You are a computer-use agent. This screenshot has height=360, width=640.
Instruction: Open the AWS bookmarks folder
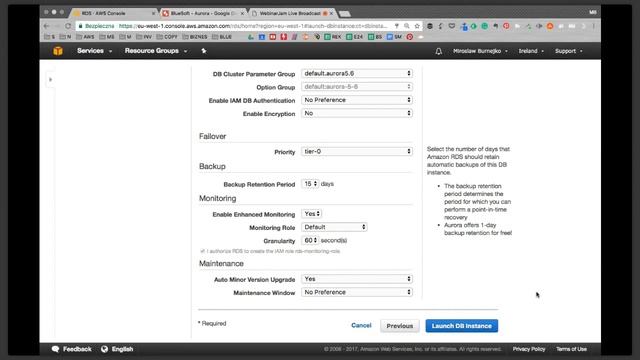[x=85, y=37]
